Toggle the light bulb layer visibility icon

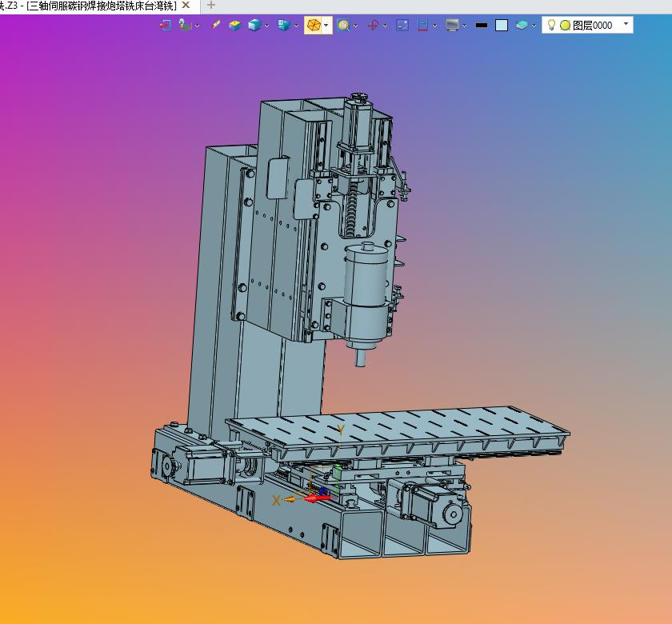tap(551, 25)
